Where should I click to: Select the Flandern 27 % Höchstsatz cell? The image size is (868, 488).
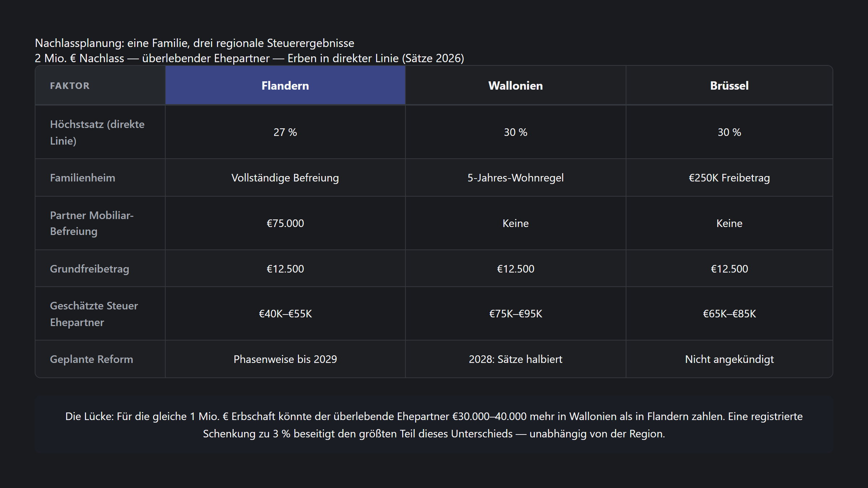(285, 132)
